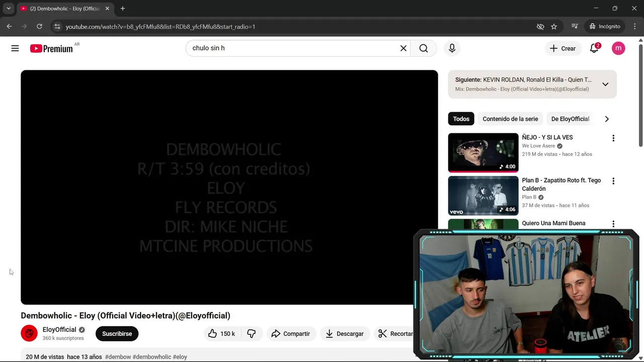Dislike the video

[x=252, y=334]
